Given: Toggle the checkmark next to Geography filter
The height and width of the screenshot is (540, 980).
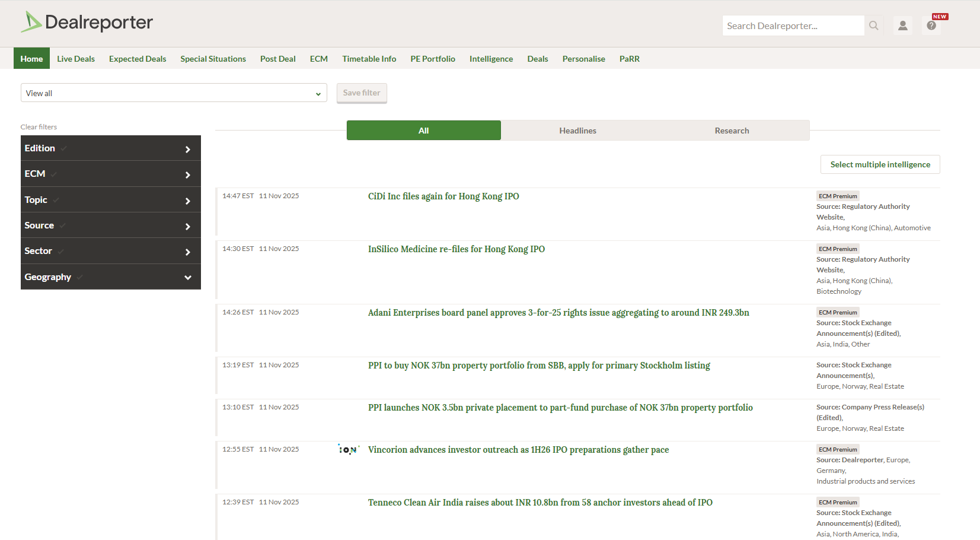Looking at the screenshot, I should click(x=80, y=277).
